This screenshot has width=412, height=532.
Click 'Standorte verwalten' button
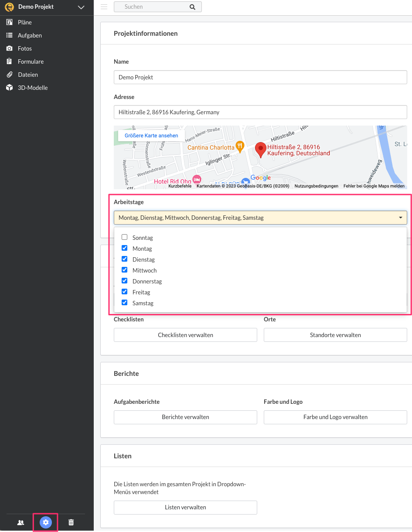coord(335,335)
